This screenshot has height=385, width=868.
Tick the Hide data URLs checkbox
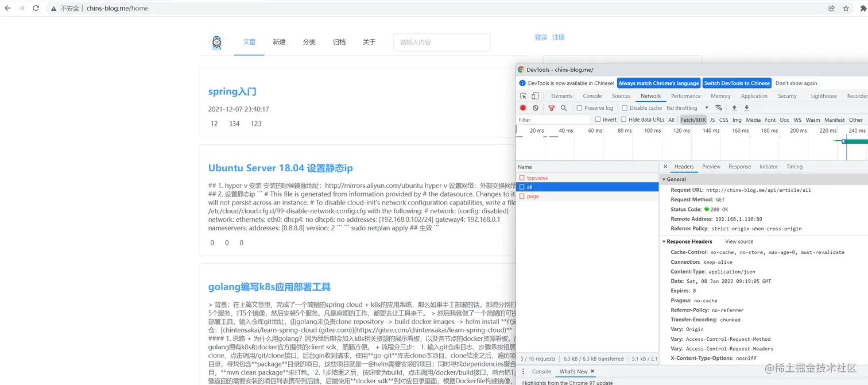623,120
